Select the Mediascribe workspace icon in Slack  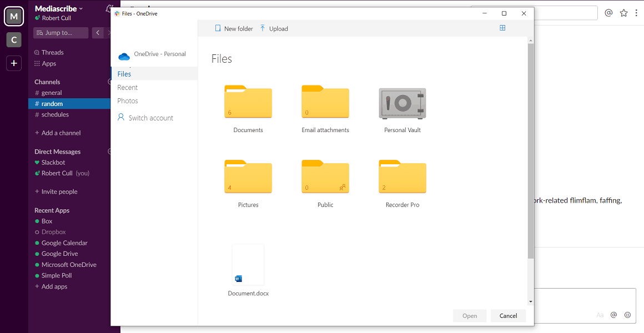click(x=14, y=17)
